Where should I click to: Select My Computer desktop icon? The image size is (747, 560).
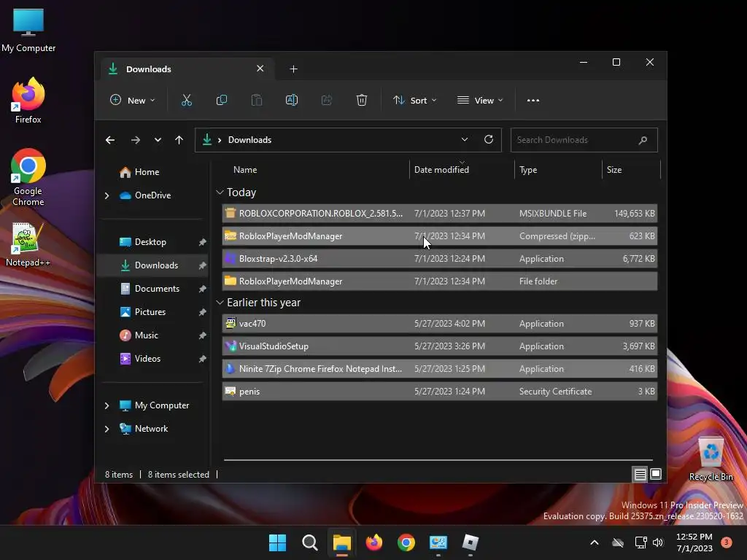pos(28,31)
